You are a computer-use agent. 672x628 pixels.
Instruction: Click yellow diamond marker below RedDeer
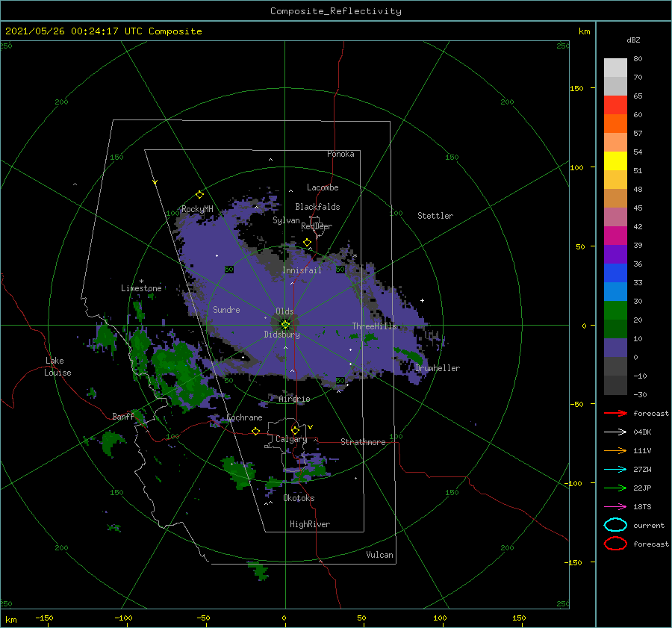(x=308, y=243)
